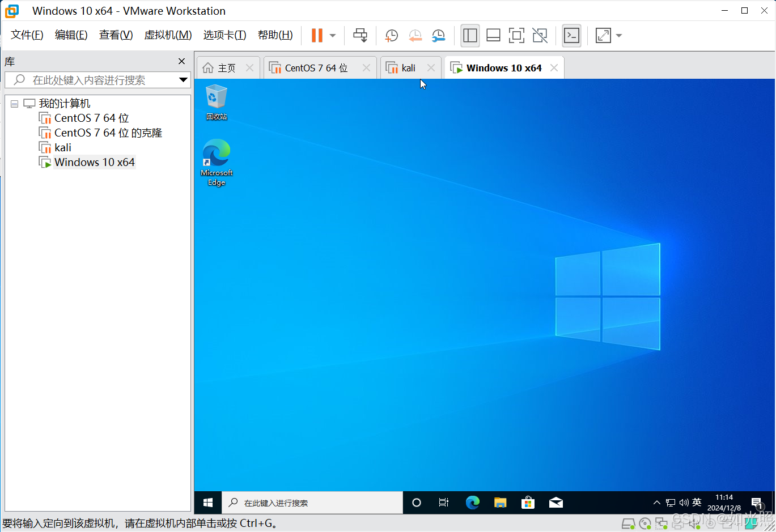Select 我的计算机 in the library tree
The height and width of the screenshot is (532, 776).
click(65, 104)
